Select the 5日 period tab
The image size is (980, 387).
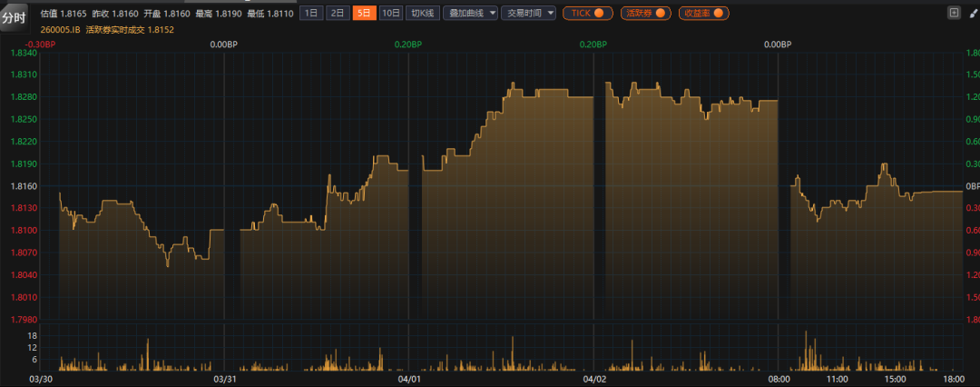pyautogui.click(x=363, y=13)
